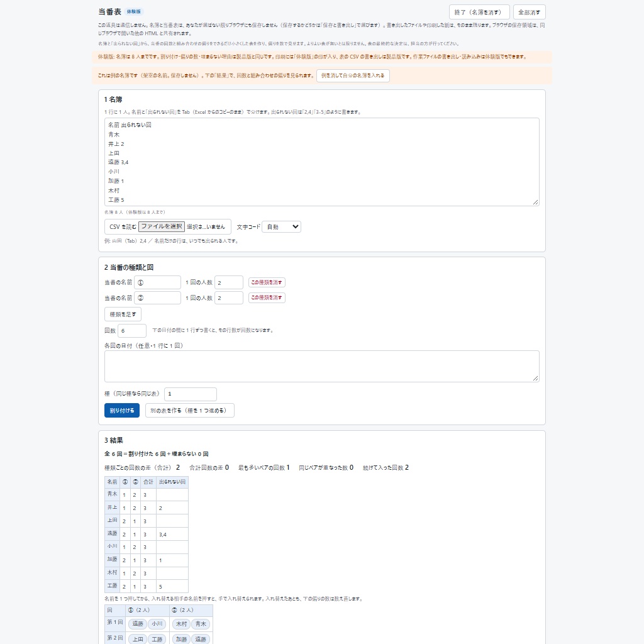Click the 遠藤 name cell in the results table
Image resolution: width=644 pixels, height=644 pixels.
[x=112, y=533]
